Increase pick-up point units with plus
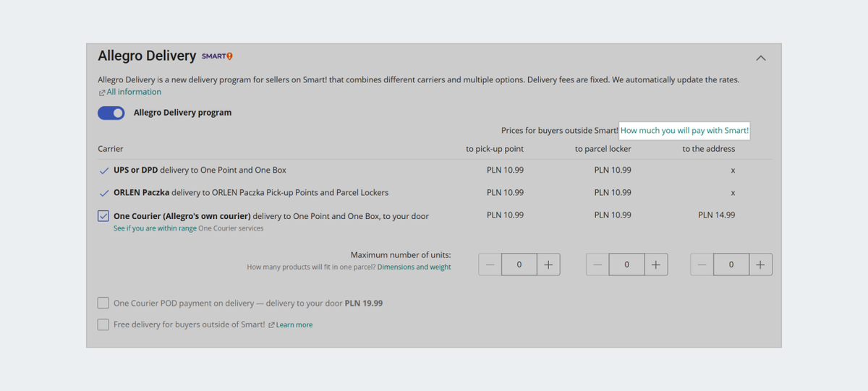868x391 pixels. click(548, 265)
